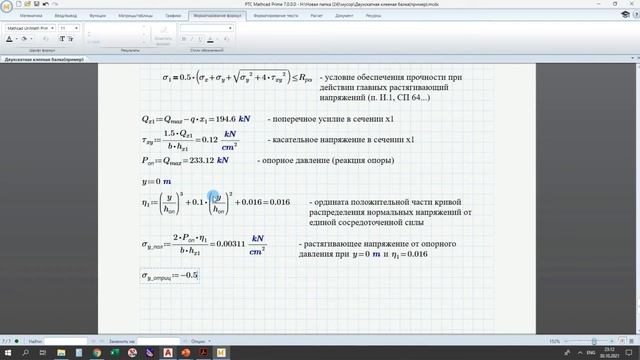Screen dimensions: 640x360
Task: Open the Windows notification center
Action: pyautogui.click(x=629, y=353)
